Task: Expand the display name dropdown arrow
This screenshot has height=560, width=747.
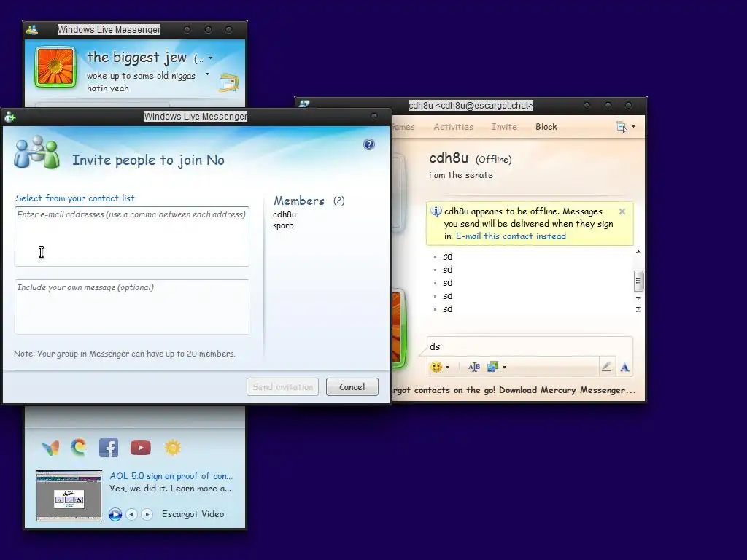Action: point(211,58)
